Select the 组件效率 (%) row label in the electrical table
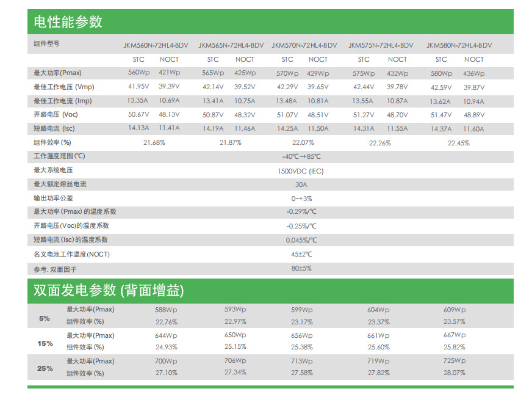Image resolution: width=532 pixels, height=394 pixels. click(x=52, y=143)
